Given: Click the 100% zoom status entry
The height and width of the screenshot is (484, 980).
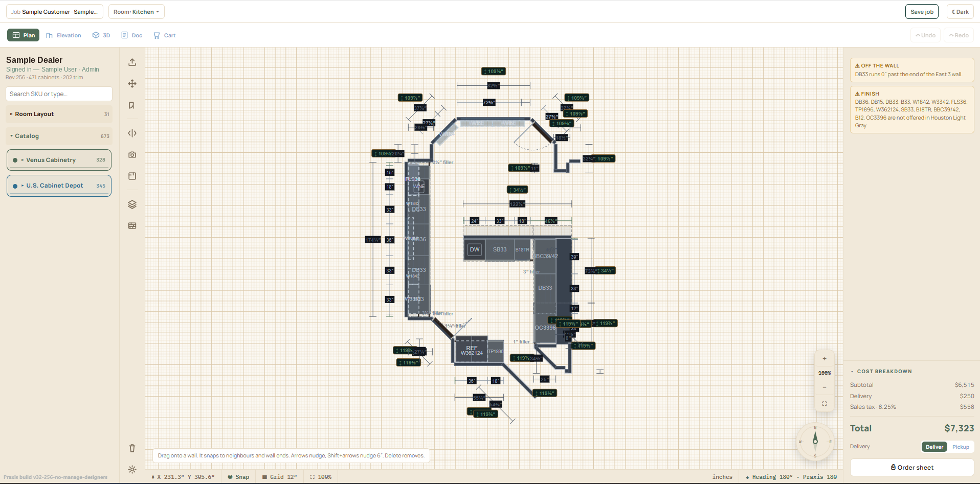Looking at the screenshot, I should click(x=321, y=477).
